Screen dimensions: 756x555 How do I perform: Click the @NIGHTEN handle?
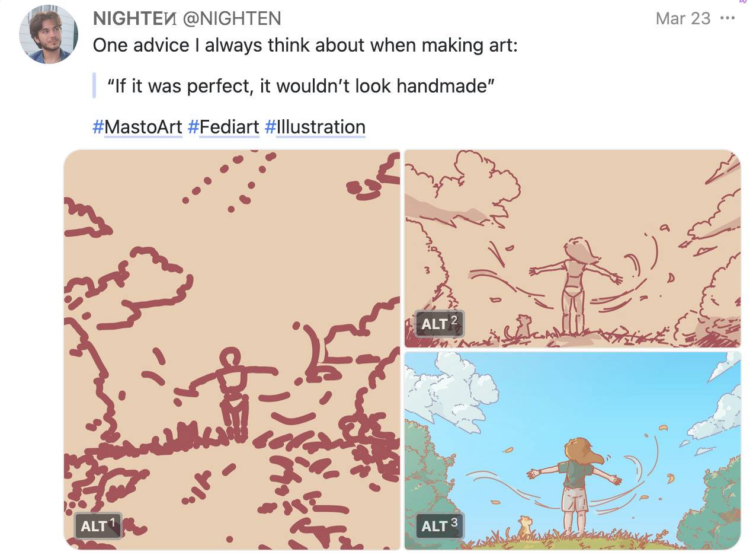point(232,18)
